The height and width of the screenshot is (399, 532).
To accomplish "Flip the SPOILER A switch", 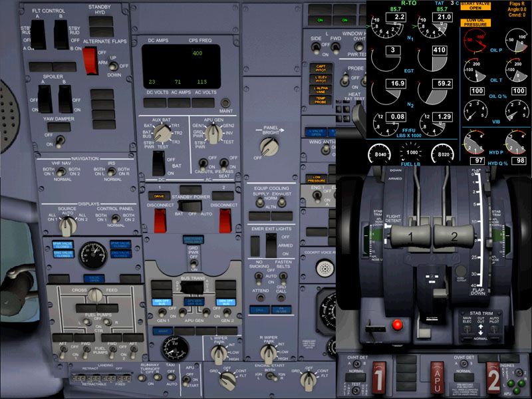I will click(45, 98).
